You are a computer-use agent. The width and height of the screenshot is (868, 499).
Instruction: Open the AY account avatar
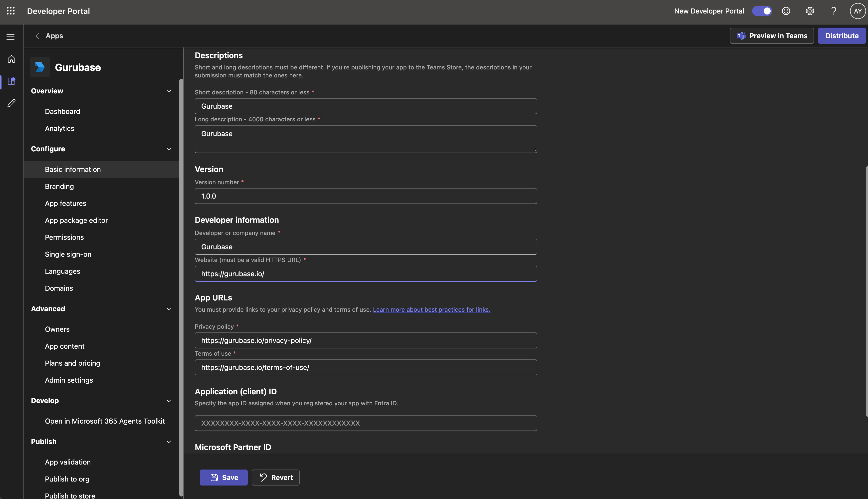coord(858,11)
